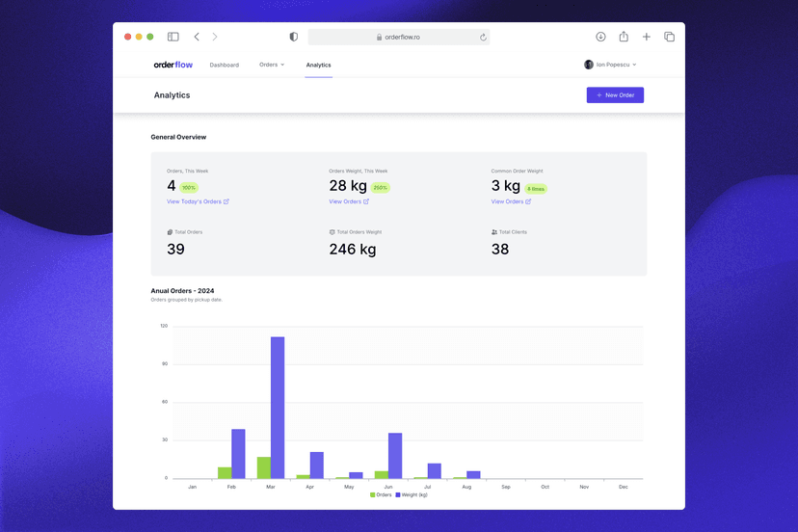Open the browser downloads icon

[x=600, y=37]
